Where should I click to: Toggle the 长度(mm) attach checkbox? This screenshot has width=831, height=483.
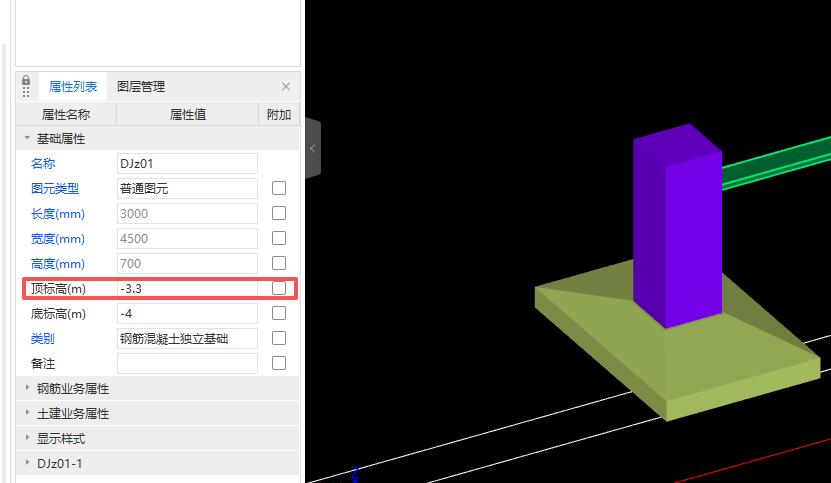(x=279, y=213)
